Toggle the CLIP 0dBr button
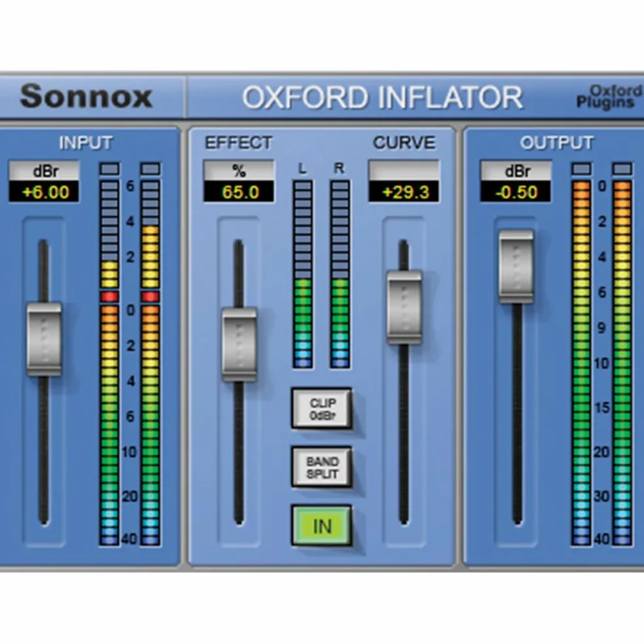 322,408
